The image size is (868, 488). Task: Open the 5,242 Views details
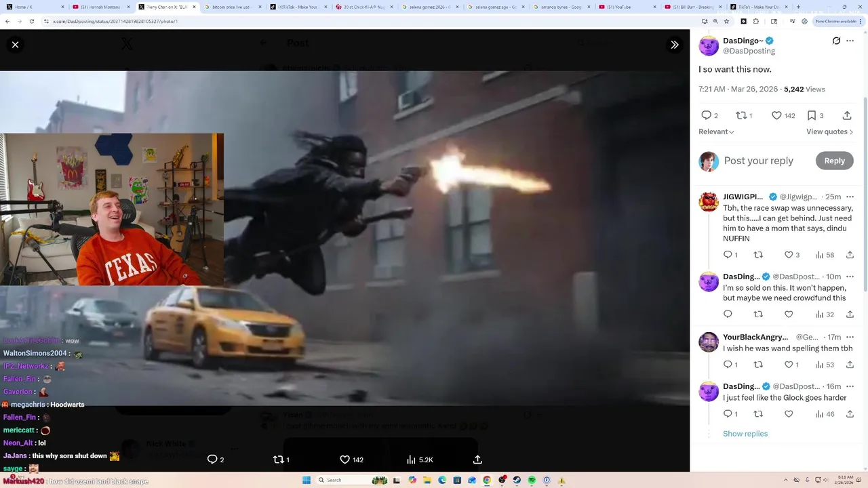pyautogui.click(x=804, y=89)
